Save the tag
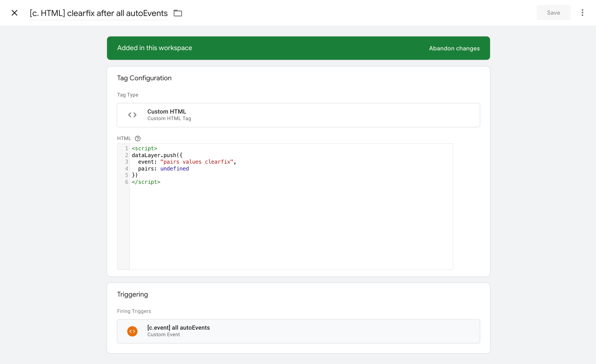596x364 pixels. pos(554,13)
